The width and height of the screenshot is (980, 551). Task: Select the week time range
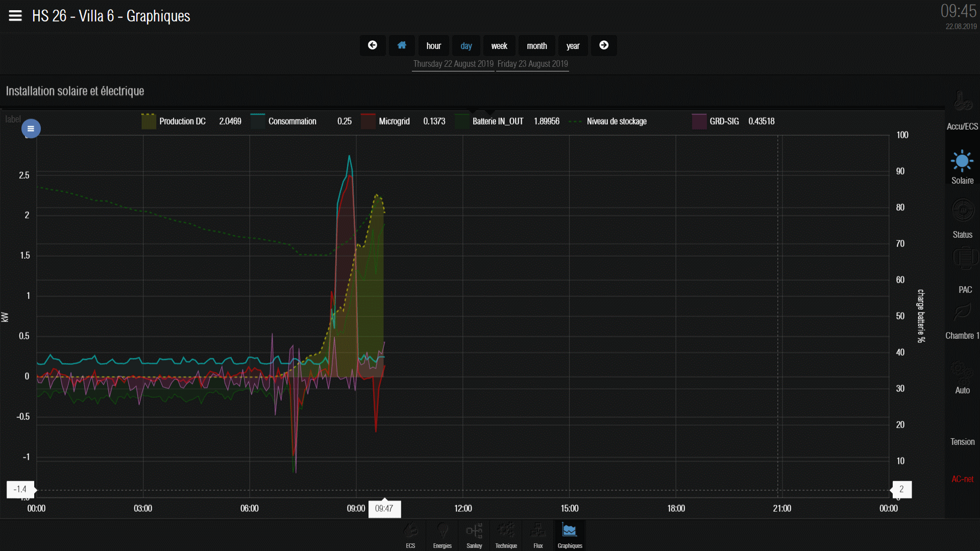pos(499,46)
